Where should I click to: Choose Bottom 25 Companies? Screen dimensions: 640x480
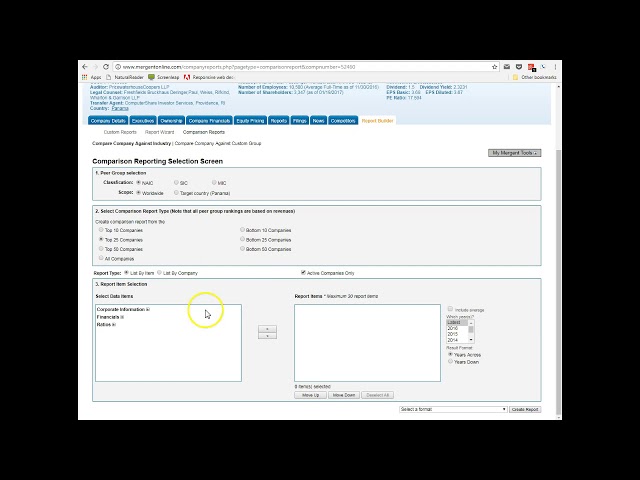click(x=242, y=239)
